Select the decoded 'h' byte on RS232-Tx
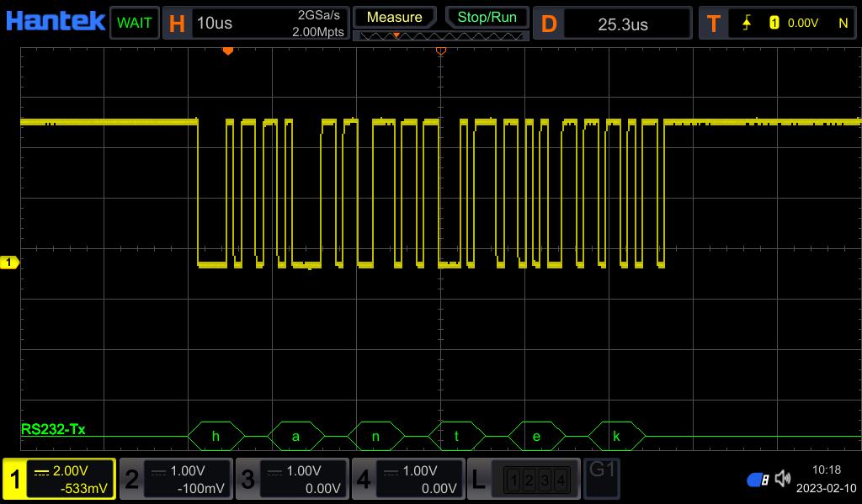This screenshot has height=504, width=862. click(x=215, y=436)
